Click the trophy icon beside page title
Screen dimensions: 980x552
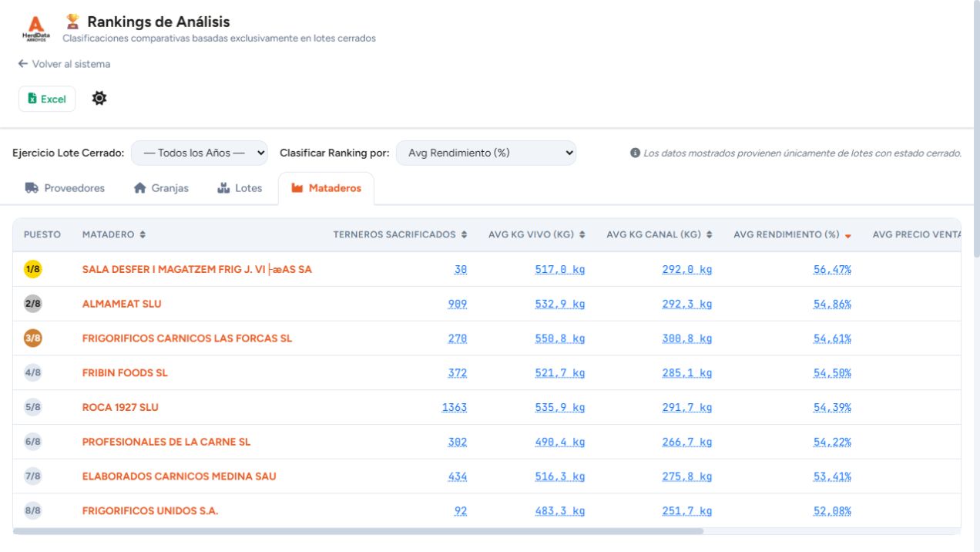pyautogui.click(x=72, y=22)
